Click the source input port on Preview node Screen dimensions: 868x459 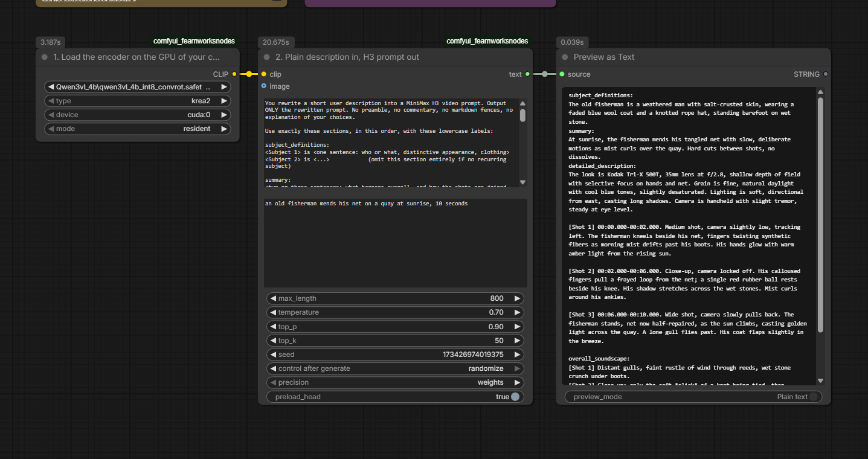click(x=562, y=74)
